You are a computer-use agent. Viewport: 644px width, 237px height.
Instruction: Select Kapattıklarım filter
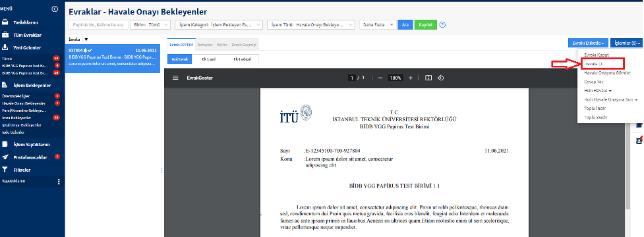point(14,181)
